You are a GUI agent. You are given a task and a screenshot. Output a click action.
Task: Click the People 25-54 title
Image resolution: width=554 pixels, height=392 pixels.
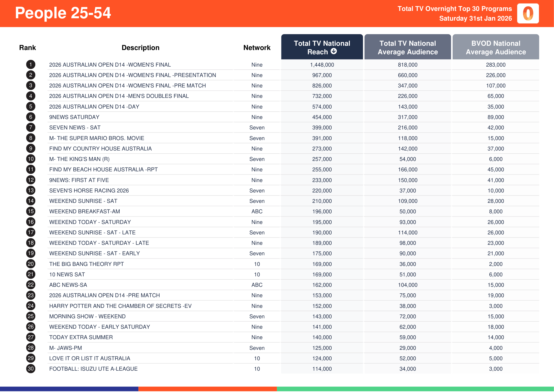(63, 13)
